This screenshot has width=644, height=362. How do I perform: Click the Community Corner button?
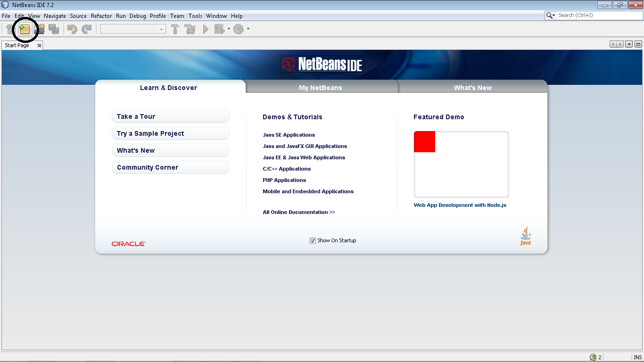tap(171, 167)
